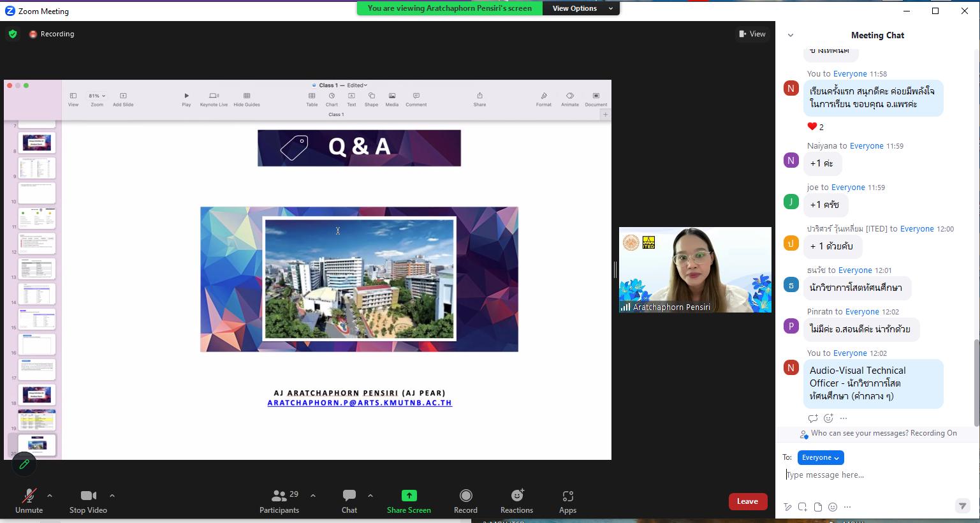Click Table icon in shared Keynote toolbar
This screenshot has height=523, width=980.
[x=312, y=99]
